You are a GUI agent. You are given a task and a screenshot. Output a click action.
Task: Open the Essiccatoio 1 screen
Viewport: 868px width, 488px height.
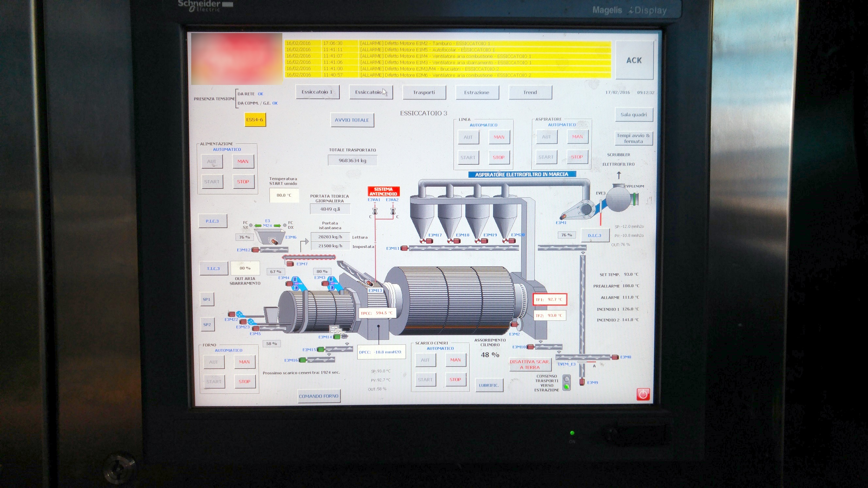pyautogui.click(x=317, y=92)
